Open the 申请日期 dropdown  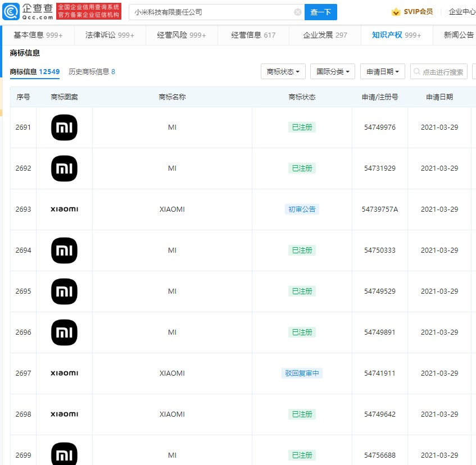[x=382, y=71]
